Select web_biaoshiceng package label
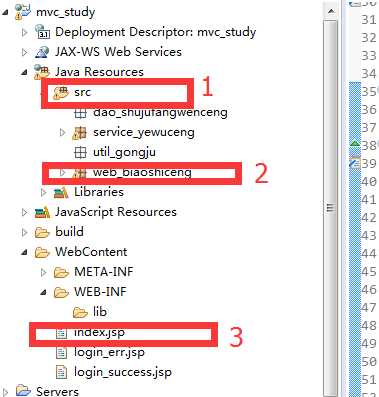 (x=142, y=172)
